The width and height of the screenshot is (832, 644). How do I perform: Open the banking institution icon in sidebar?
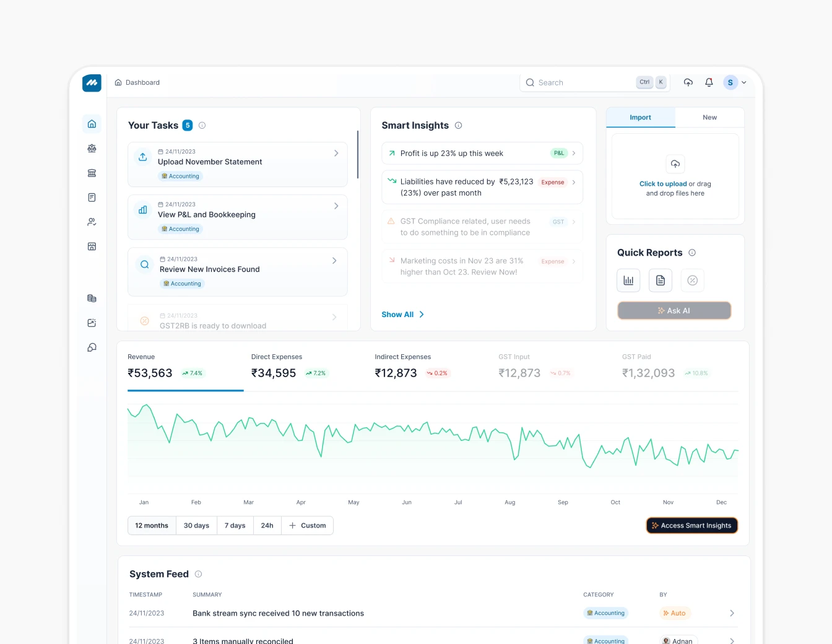pos(92,173)
